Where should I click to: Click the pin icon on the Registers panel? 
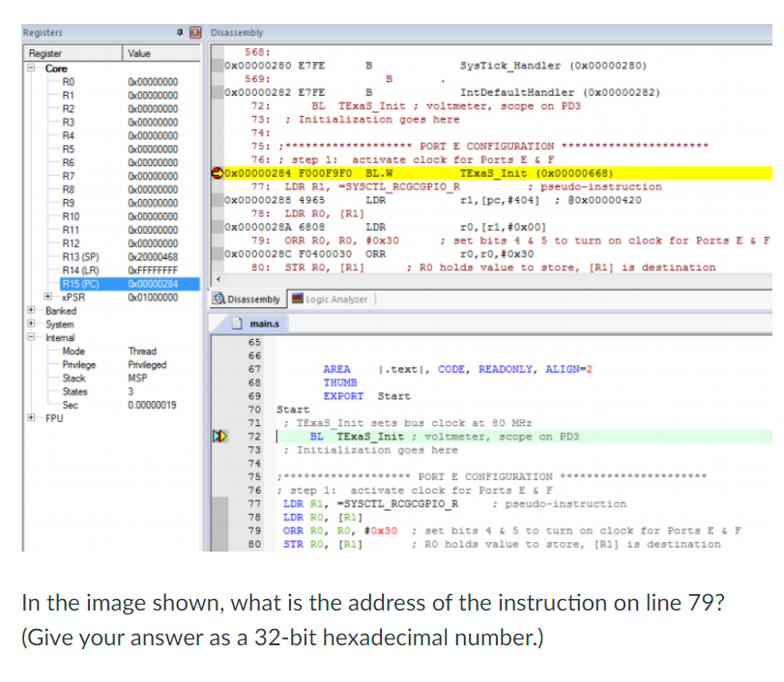tap(180, 32)
